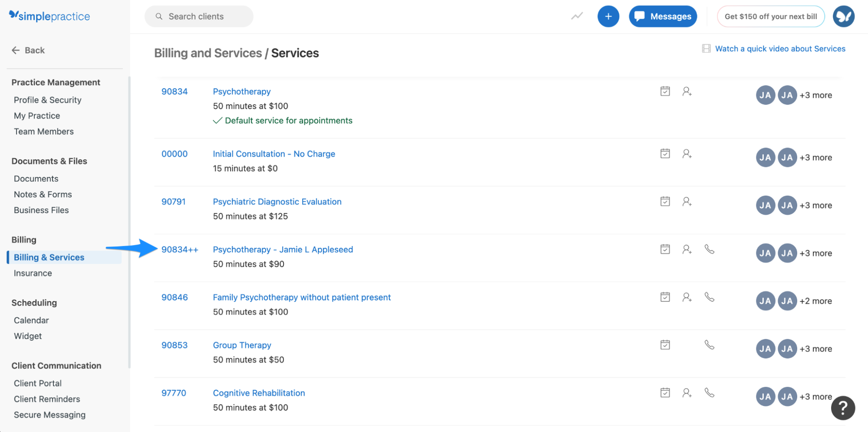Click the blue plus button to create new

(x=608, y=16)
